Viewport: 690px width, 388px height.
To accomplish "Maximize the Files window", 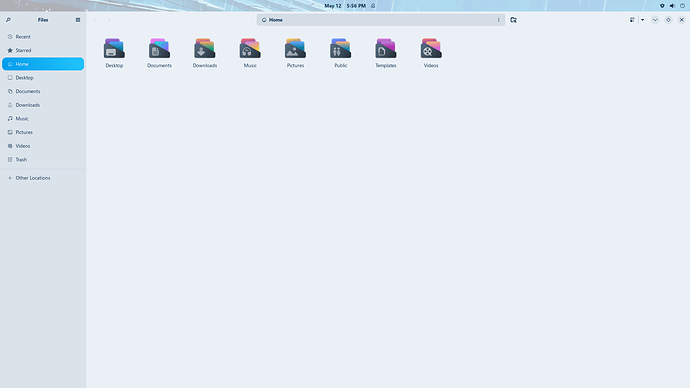I will click(x=668, y=20).
